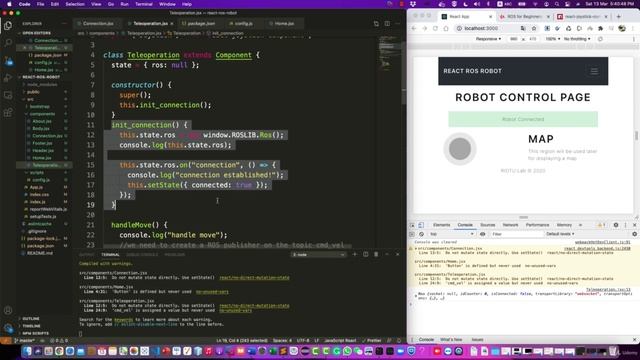Open Run and Debug view

pos(8,78)
